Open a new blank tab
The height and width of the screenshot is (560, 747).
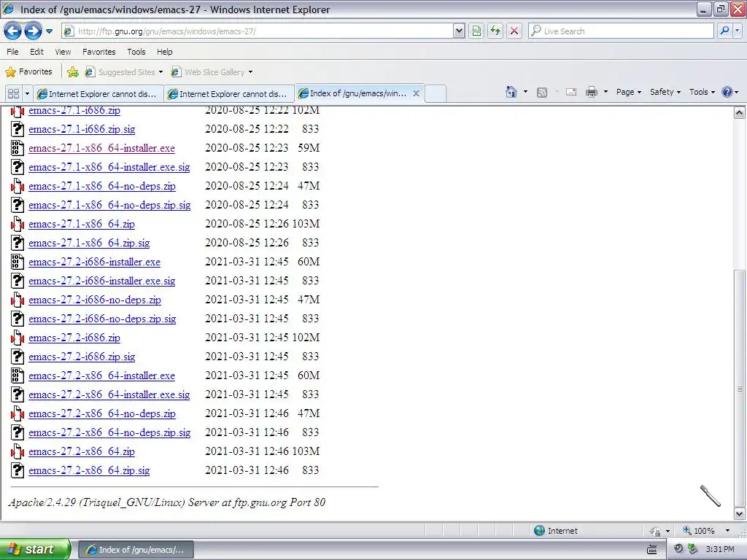(435, 94)
